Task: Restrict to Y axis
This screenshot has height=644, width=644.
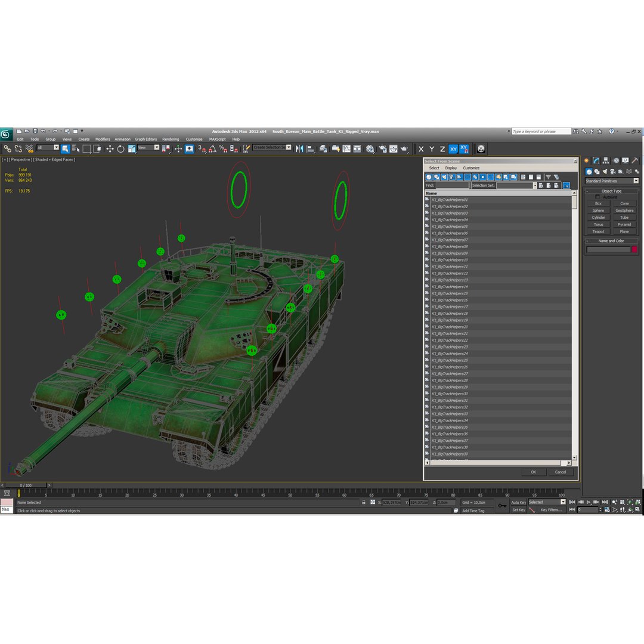Action: pos(432,149)
